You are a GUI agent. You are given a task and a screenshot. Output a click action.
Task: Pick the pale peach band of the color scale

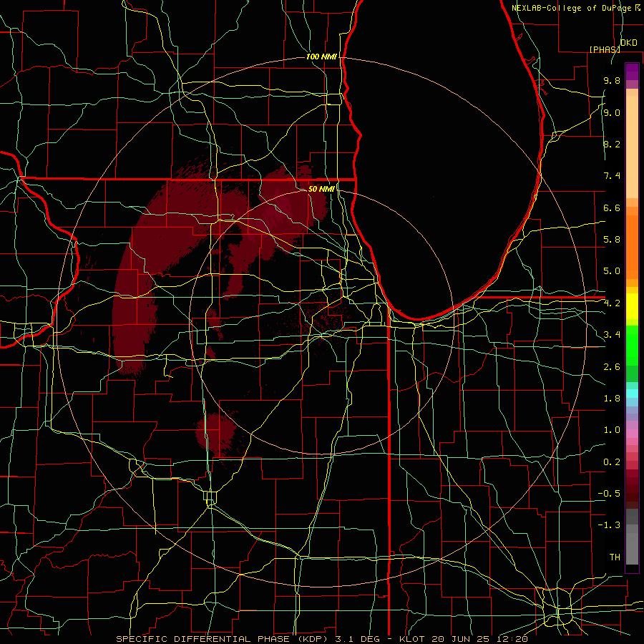tap(632, 147)
